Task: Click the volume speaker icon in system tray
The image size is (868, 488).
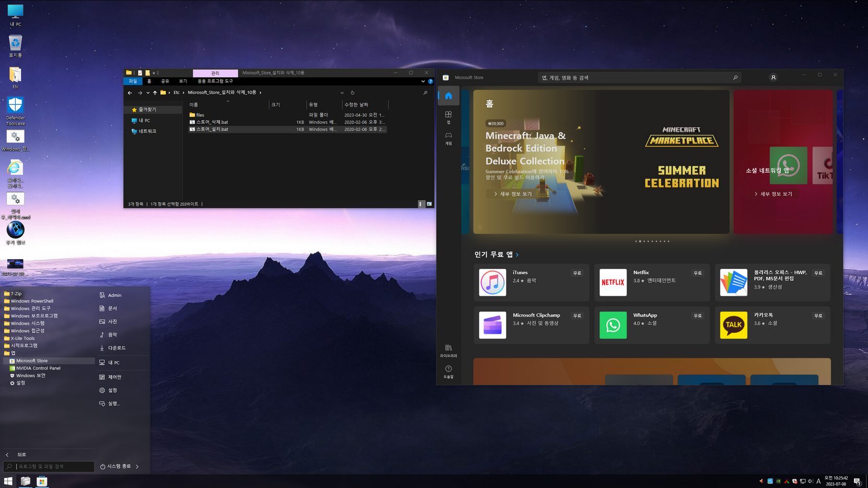Action: 810,481
